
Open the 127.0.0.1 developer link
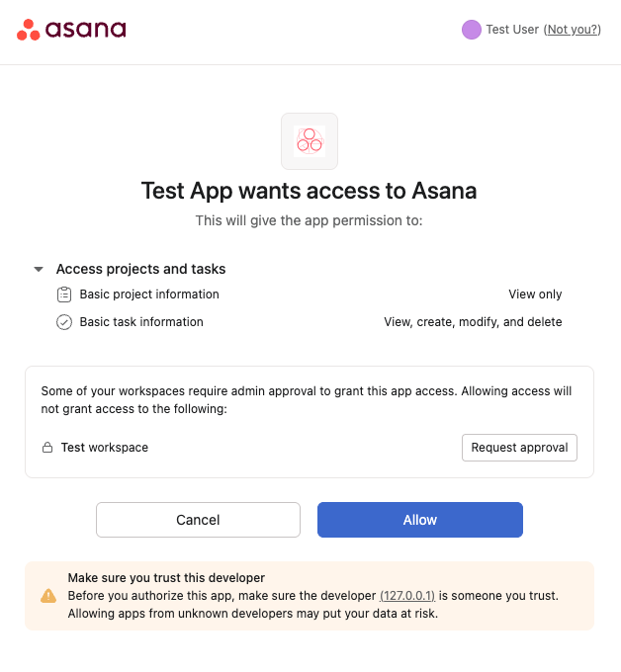tap(407, 596)
